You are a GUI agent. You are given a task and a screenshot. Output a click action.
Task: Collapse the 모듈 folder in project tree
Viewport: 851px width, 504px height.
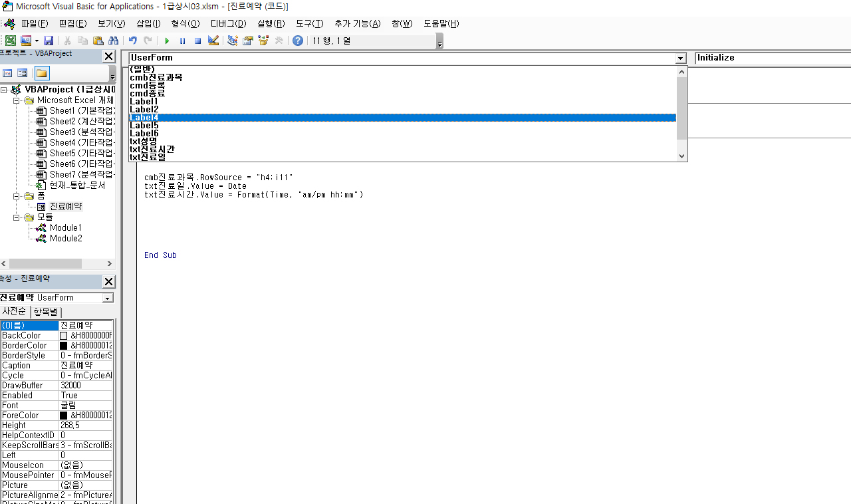17,217
